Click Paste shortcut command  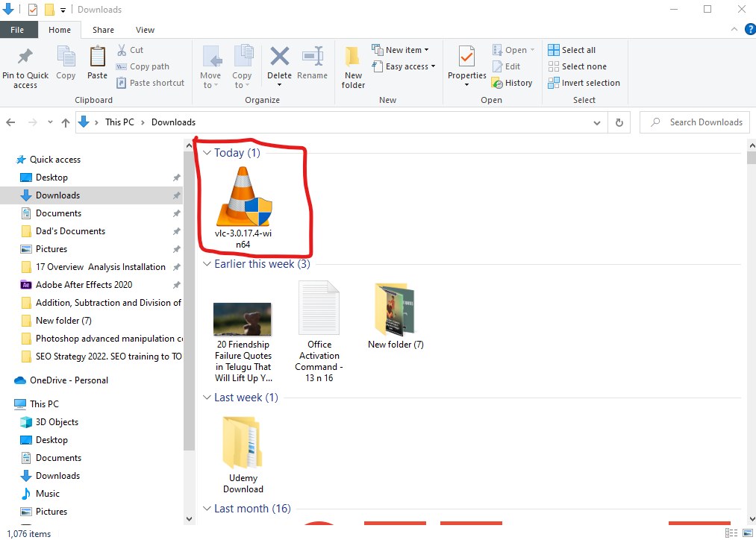[151, 83]
